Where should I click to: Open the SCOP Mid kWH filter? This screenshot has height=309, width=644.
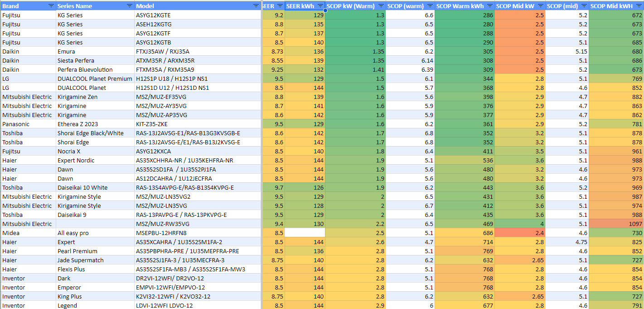pyautogui.click(x=639, y=6)
